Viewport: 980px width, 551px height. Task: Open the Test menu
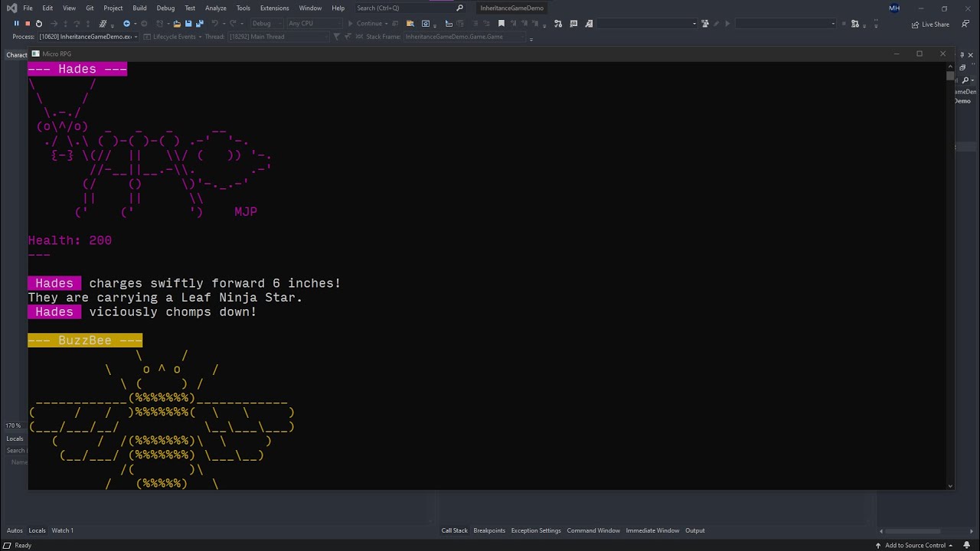(190, 8)
